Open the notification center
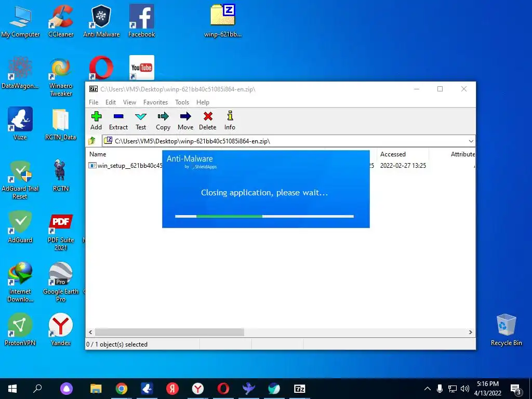 pyautogui.click(x=516, y=389)
